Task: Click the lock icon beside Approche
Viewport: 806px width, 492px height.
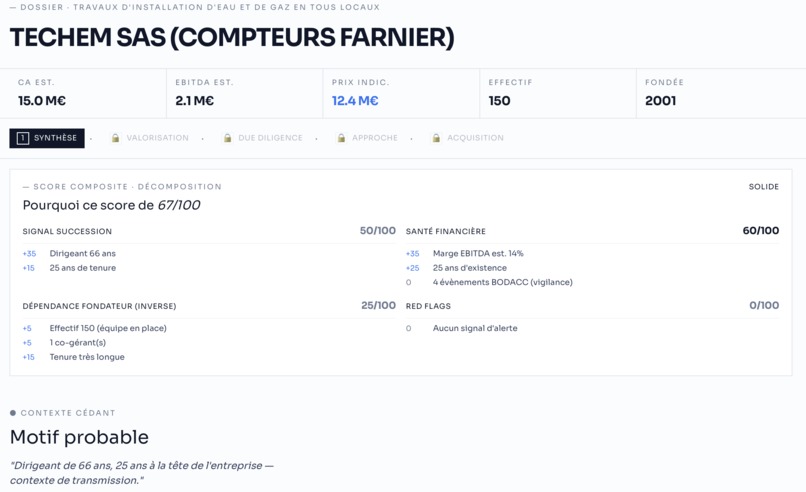Action: [341, 138]
